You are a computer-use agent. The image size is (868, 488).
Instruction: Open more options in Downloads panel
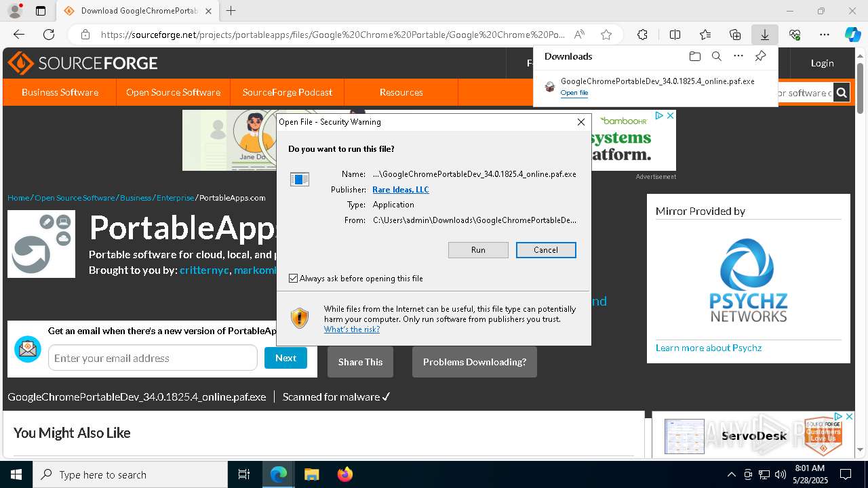[x=738, y=56]
